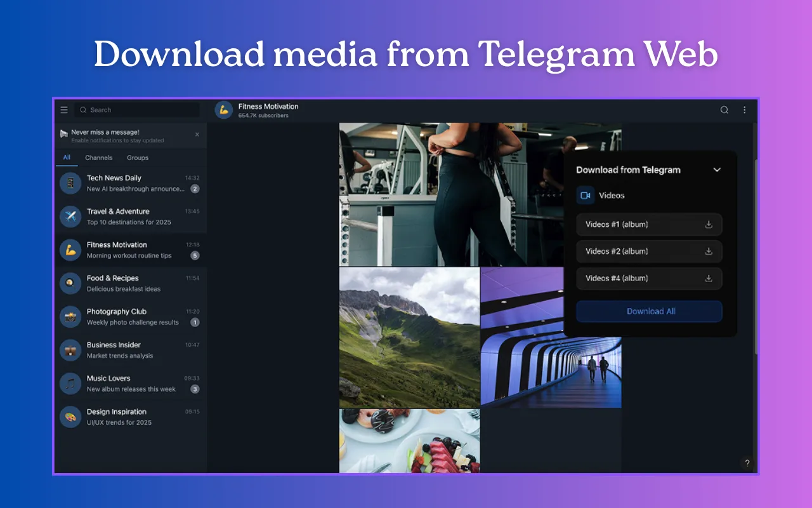
Task: Switch to the Groups tab
Action: 138,157
